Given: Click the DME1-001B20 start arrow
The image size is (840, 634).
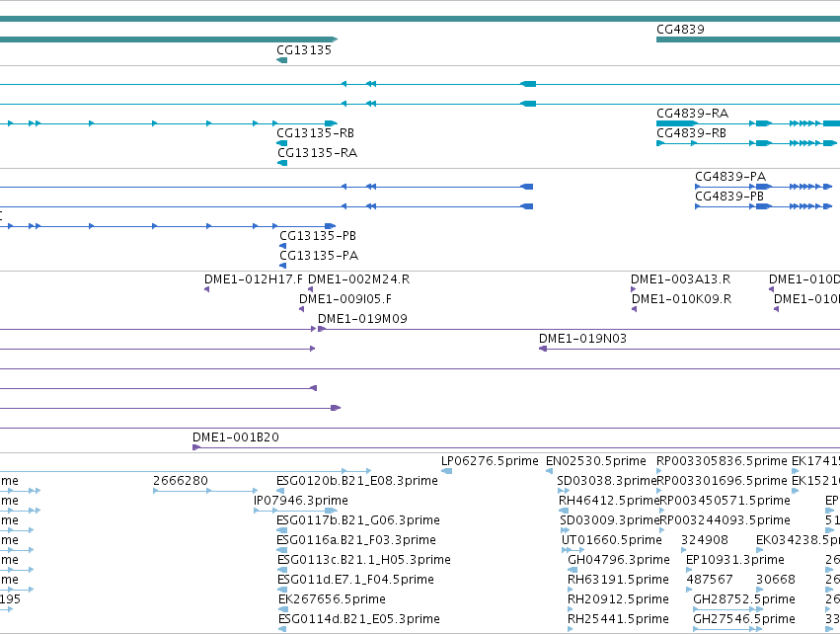Looking at the screenshot, I should [196, 447].
